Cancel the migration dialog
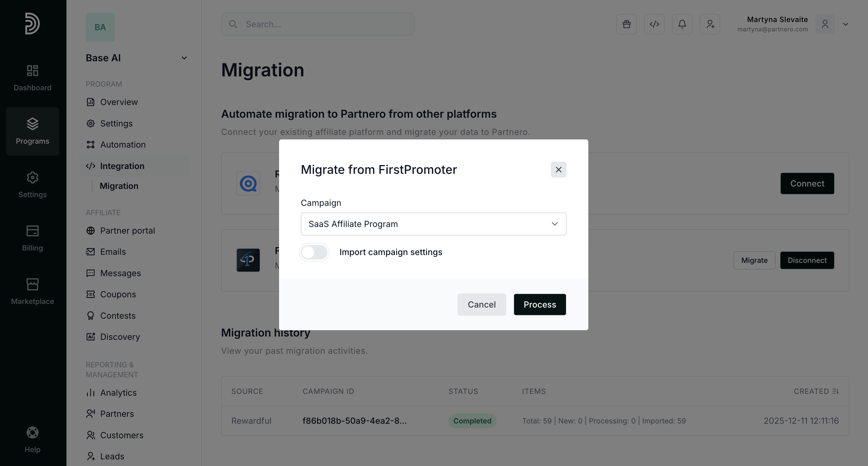The height and width of the screenshot is (466, 868). (x=481, y=305)
